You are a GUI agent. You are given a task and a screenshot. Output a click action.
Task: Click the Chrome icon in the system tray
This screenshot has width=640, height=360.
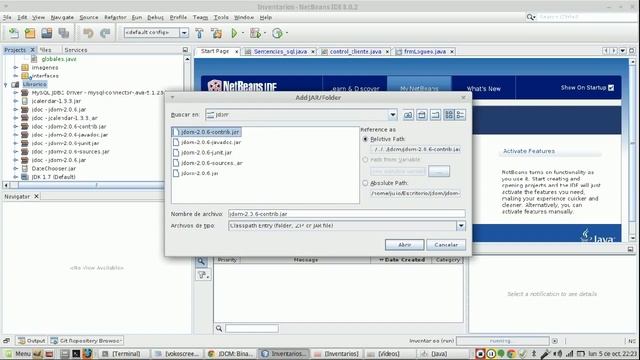point(511,353)
